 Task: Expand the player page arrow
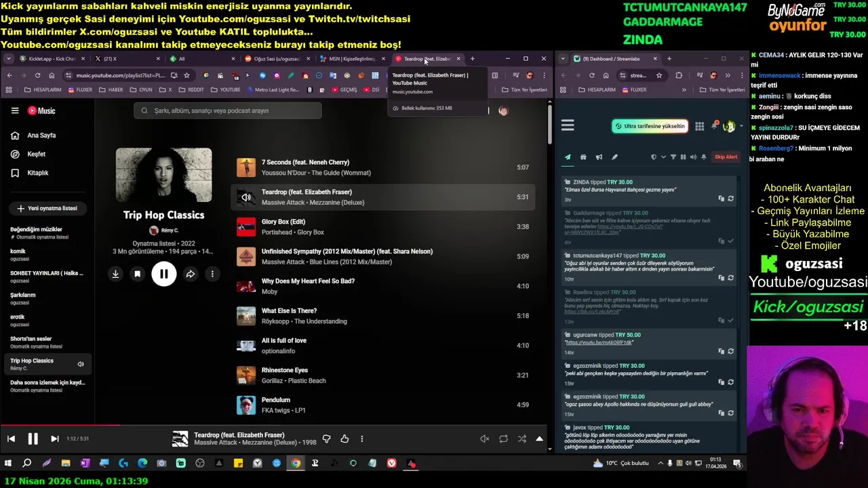540,439
